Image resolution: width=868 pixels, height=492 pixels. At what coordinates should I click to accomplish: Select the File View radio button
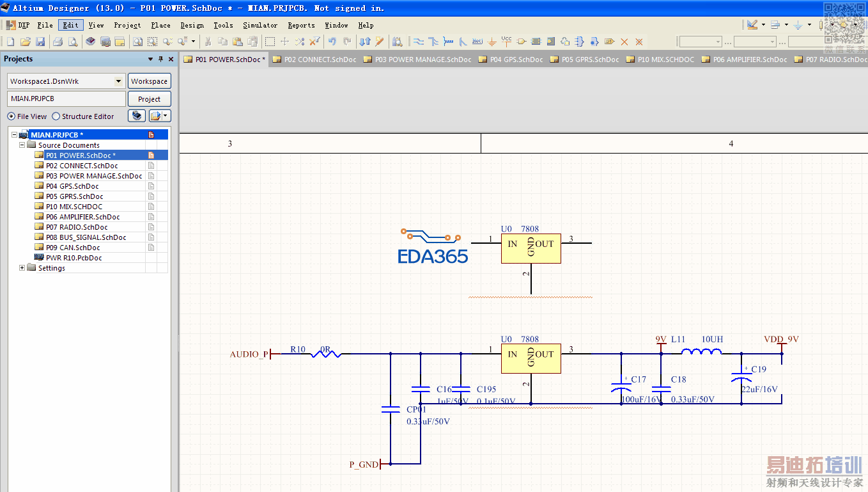[x=12, y=116]
